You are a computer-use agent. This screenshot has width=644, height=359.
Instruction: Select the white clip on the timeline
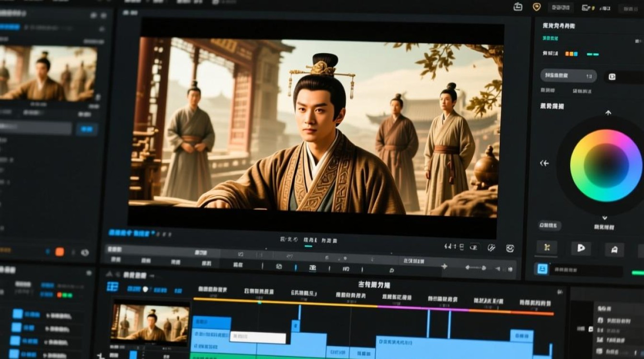pyautogui.click(x=258, y=337)
